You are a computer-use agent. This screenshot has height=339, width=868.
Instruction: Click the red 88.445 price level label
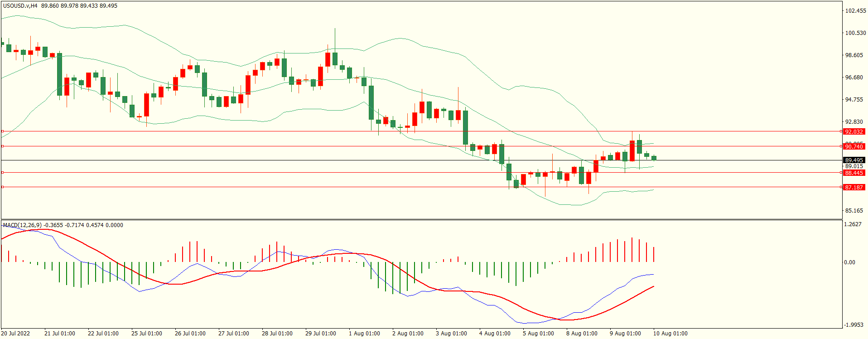coord(854,173)
